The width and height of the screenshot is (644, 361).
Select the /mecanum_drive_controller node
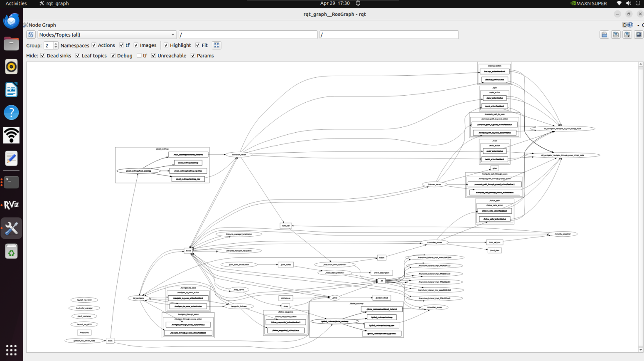pyautogui.click(x=335, y=265)
